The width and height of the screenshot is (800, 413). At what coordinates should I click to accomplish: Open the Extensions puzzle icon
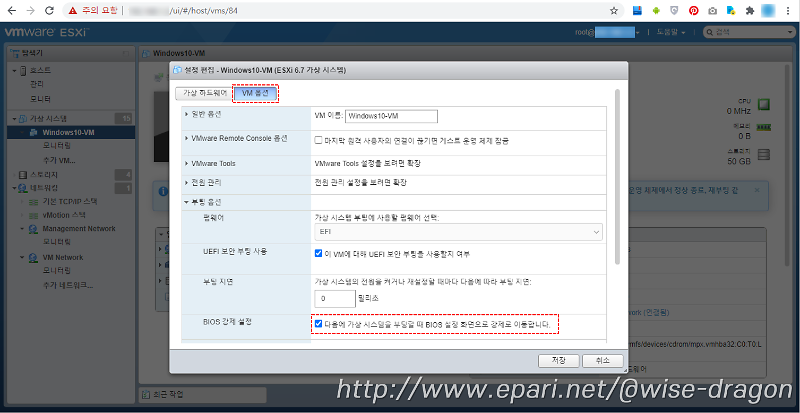[x=749, y=10]
